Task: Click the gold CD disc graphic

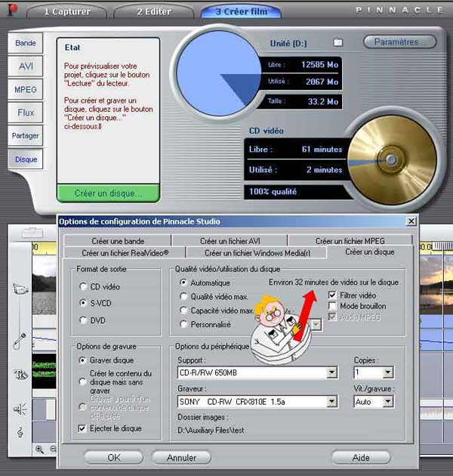Action: [x=391, y=159]
